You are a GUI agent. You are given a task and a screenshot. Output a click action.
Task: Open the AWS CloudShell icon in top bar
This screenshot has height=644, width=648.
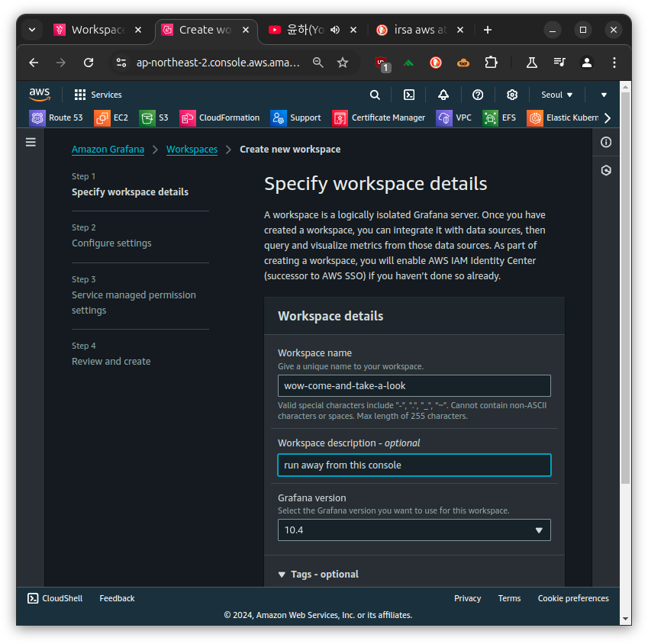tap(408, 95)
